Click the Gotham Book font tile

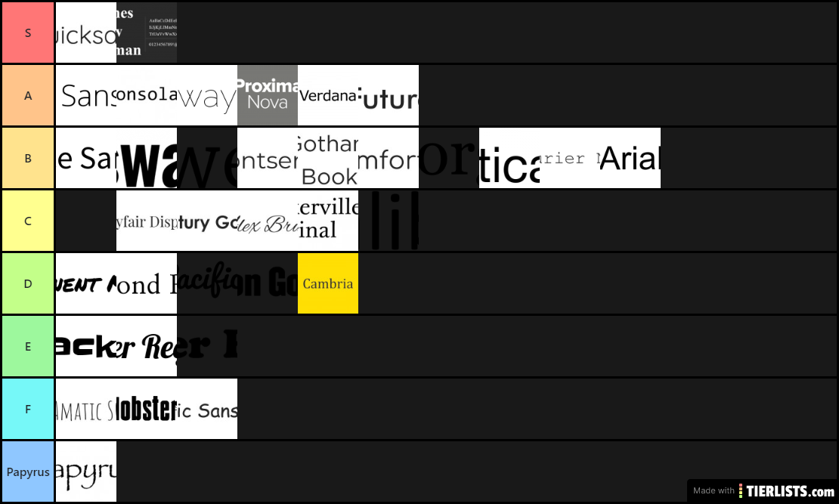point(328,158)
